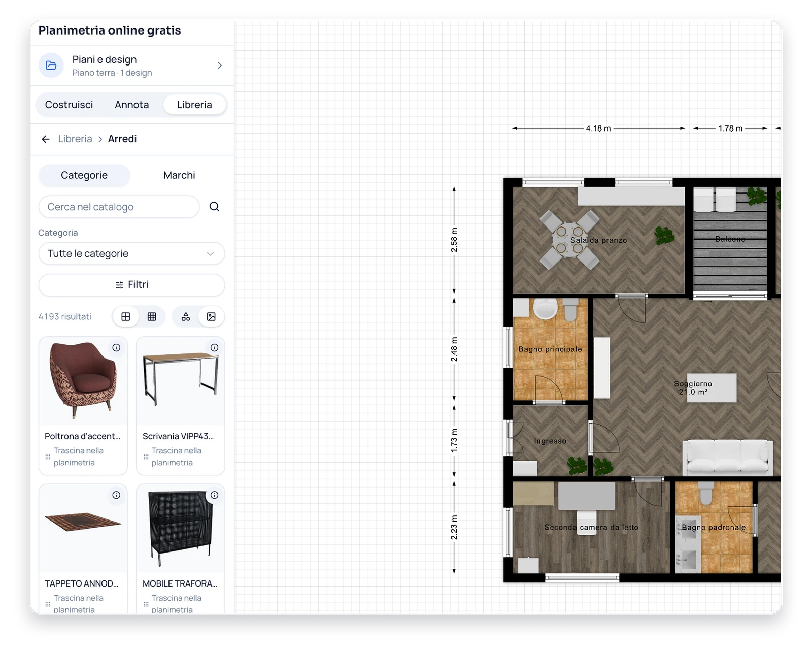
Task: Open info for TAPPETO ANNOD rug
Action: click(x=116, y=495)
